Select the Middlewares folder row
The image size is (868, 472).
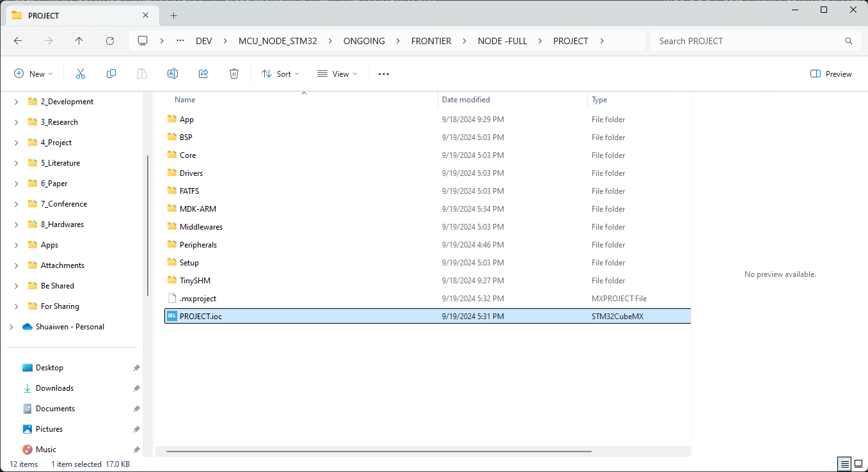coord(427,226)
